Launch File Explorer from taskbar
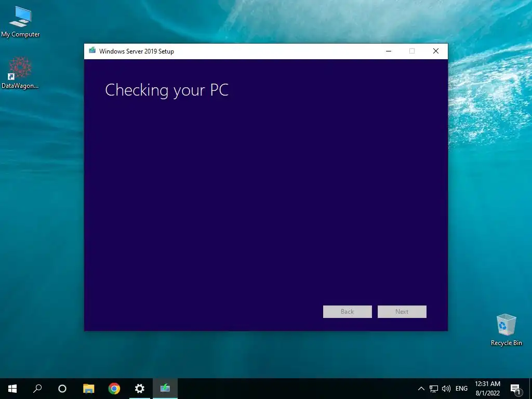The height and width of the screenshot is (399, 532). 88,389
